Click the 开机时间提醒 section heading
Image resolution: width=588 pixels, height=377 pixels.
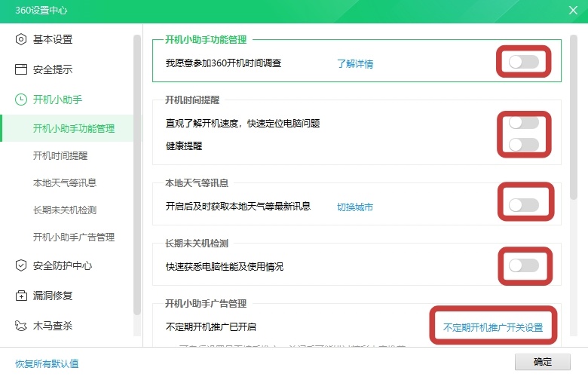tap(192, 100)
